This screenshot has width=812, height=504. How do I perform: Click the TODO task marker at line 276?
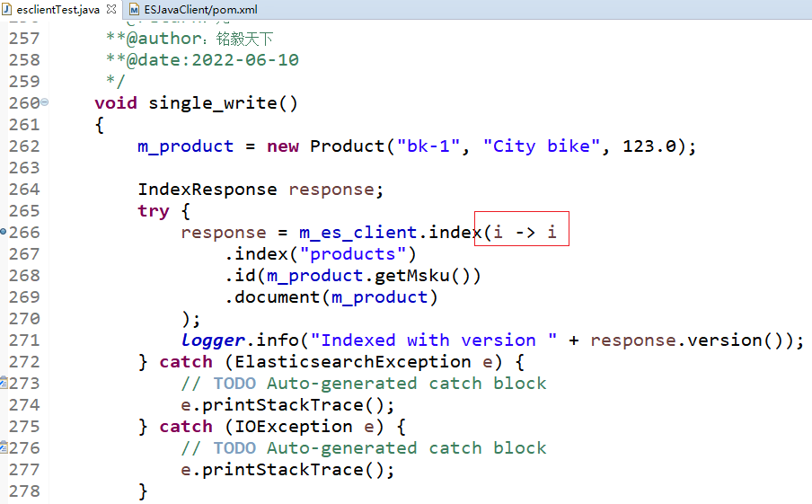click(x=4, y=447)
